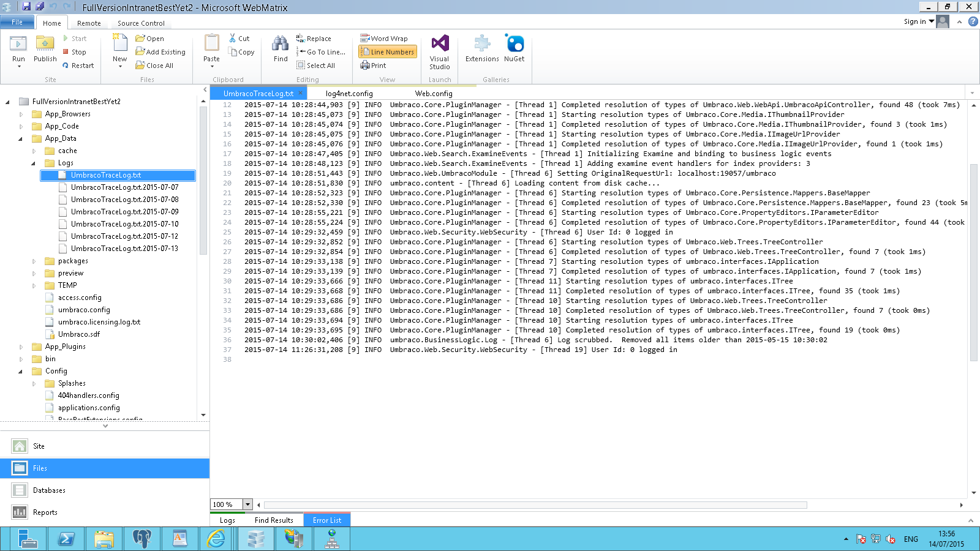Screen dimensions: 980x551
Task: Open the Logs bottom tab
Action: (x=227, y=520)
